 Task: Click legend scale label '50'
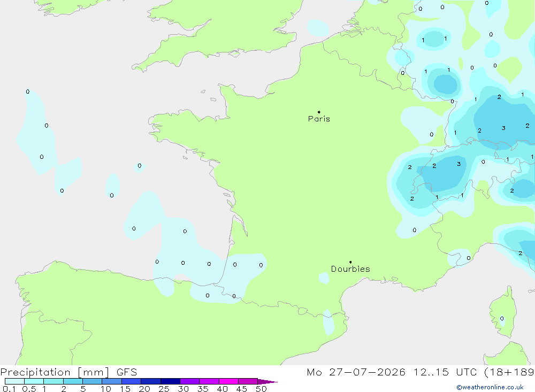[x=262, y=389]
